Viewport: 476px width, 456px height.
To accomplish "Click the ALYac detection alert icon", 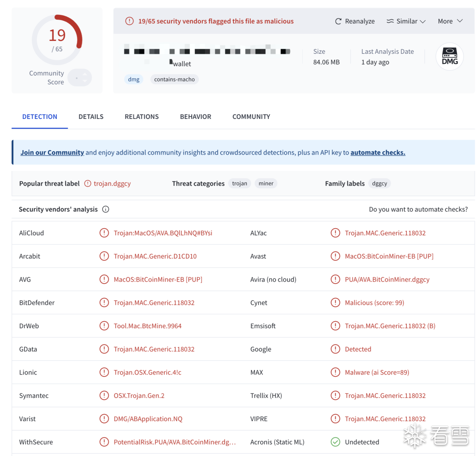I will click(335, 233).
